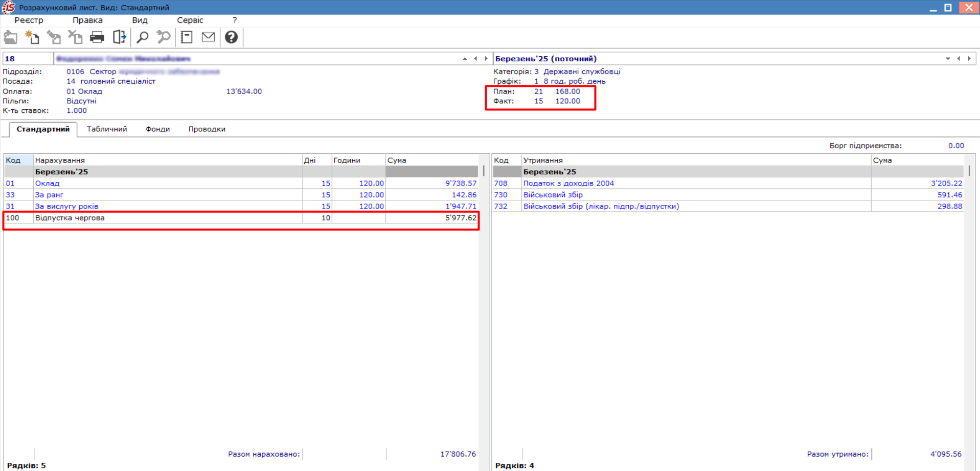Print the payslip using the printer icon
The height and width of the screenshot is (471, 980).
tap(97, 37)
